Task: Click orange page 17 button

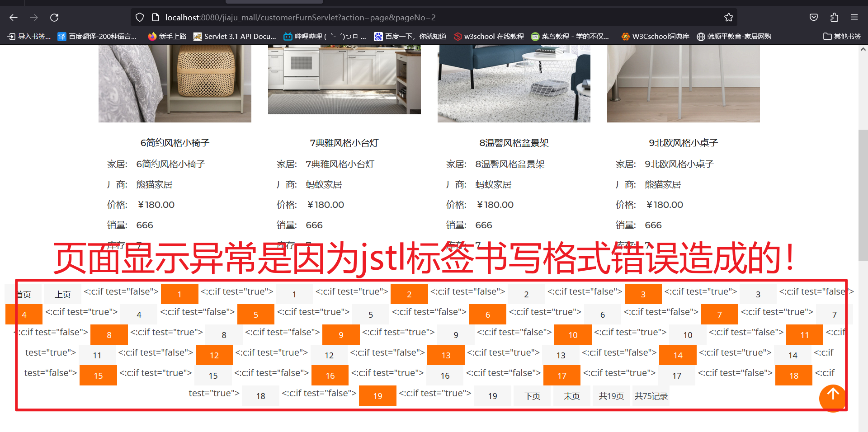Action: pos(562,376)
